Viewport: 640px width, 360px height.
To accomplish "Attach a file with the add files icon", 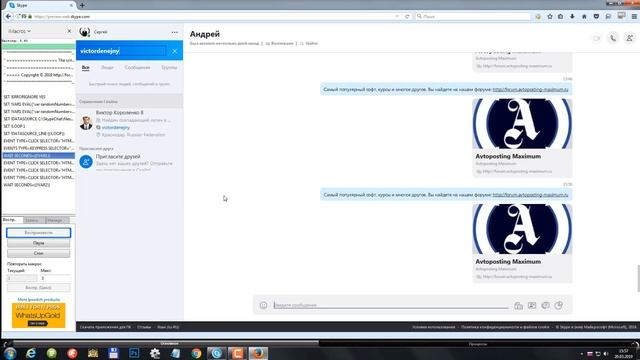I will click(518, 305).
